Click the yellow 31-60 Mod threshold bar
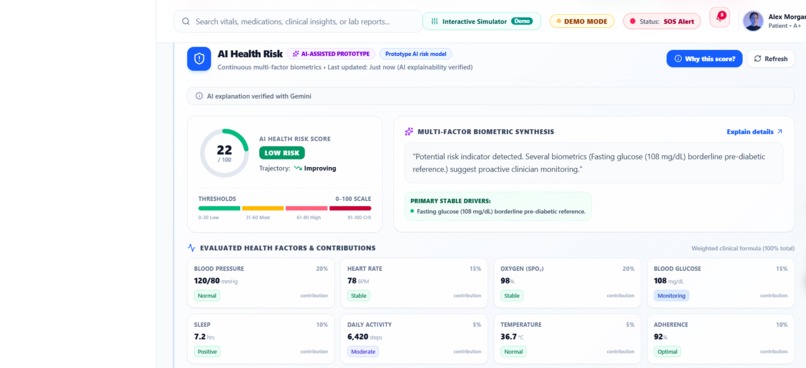The image size is (806, 368). point(263,208)
